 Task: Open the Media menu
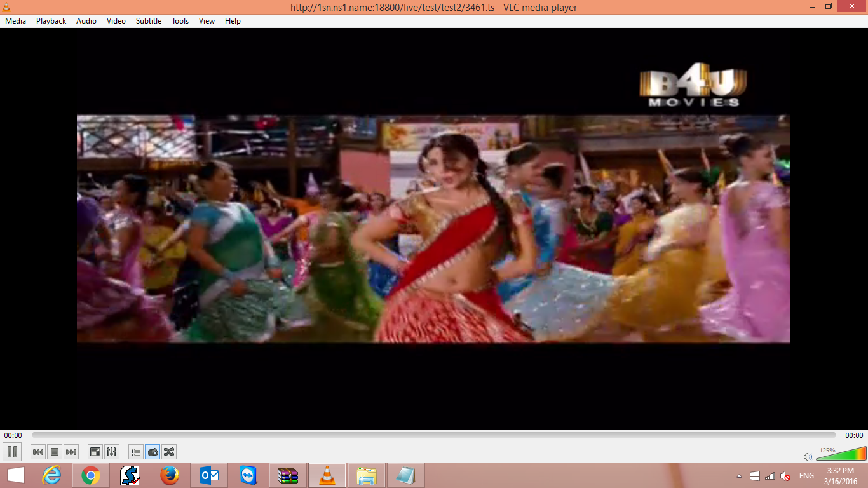pyautogui.click(x=16, y=21)
